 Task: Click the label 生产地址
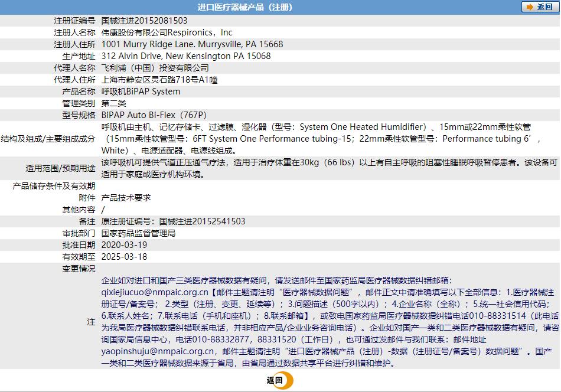[79, 56]
